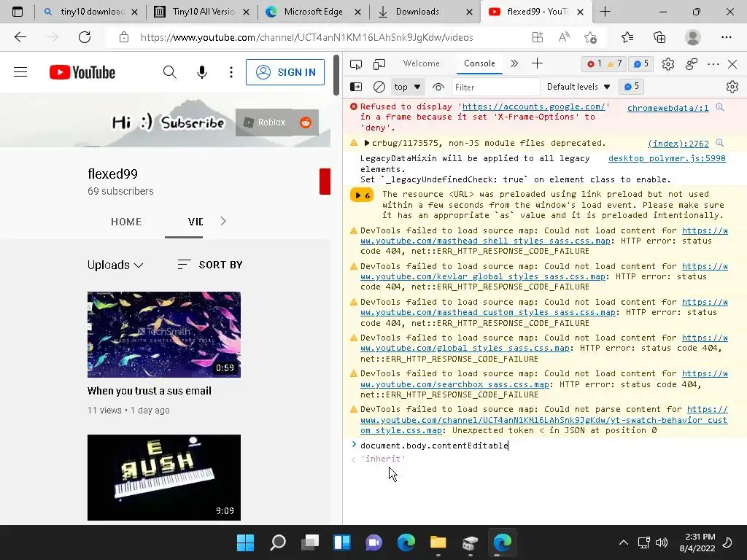Image resolution: width=747 pixels, height=560 pixels.
Task: Open the Edge profile avatar
Action: [x=693, y=37]
